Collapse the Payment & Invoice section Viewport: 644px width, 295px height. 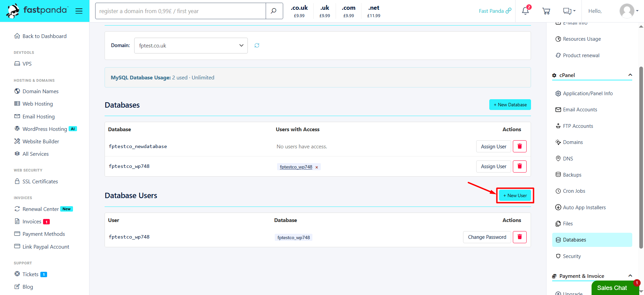click(630, 276)
